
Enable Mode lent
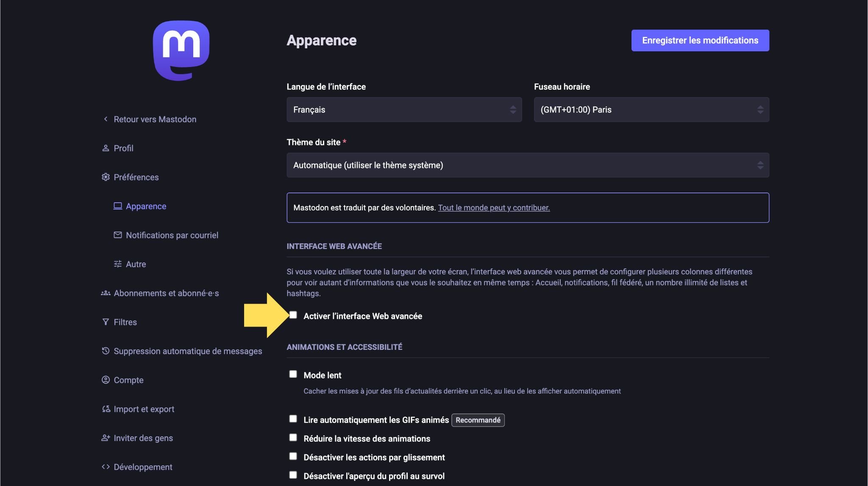293,374
